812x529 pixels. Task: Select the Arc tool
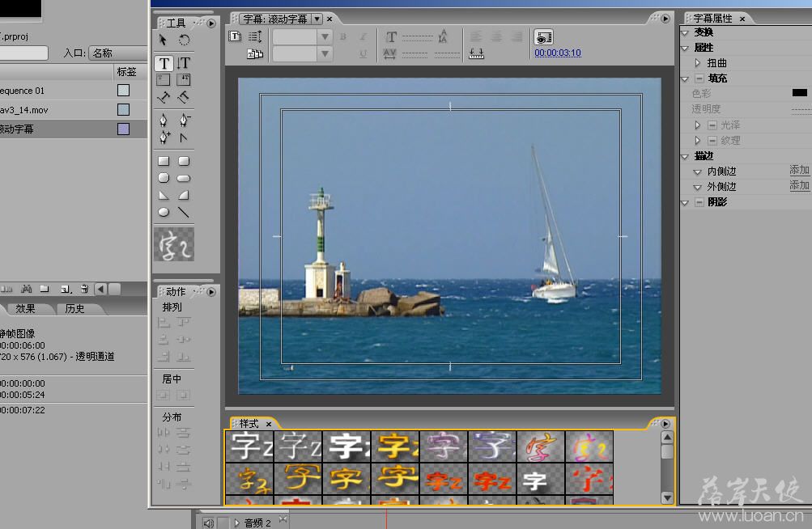[184, 195]
